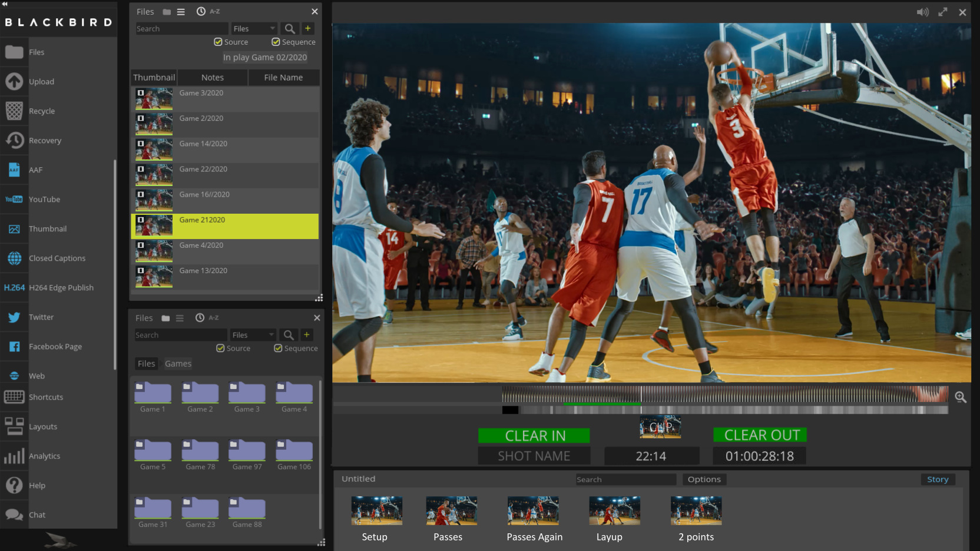The height and width of the screenshot is (551, 980).
Task: Sort by the File Name column header
Action: pos(283,77)
